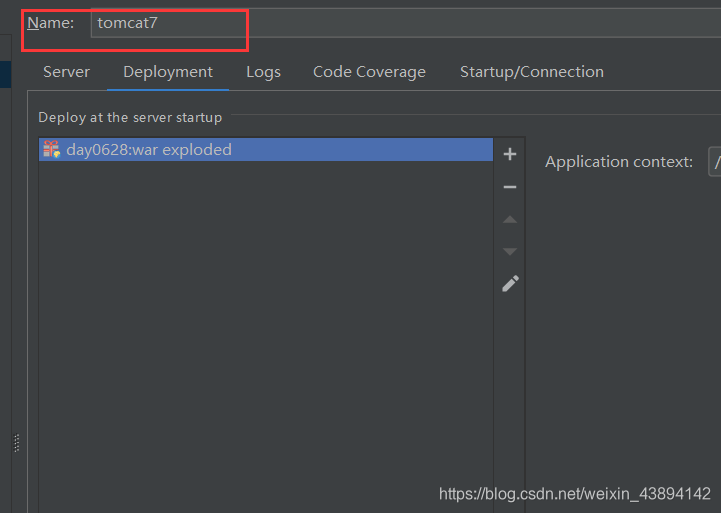The width and height of the screenshot is (721, 513).
Task: Select the Deployment tab
Action: coord(168,72)
